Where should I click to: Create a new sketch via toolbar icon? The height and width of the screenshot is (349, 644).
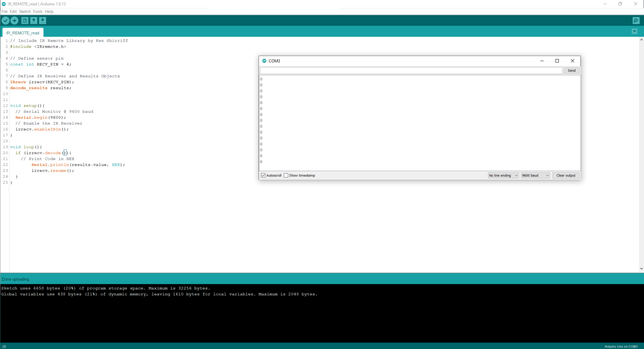pyautogui.click(x=25, y=20)
